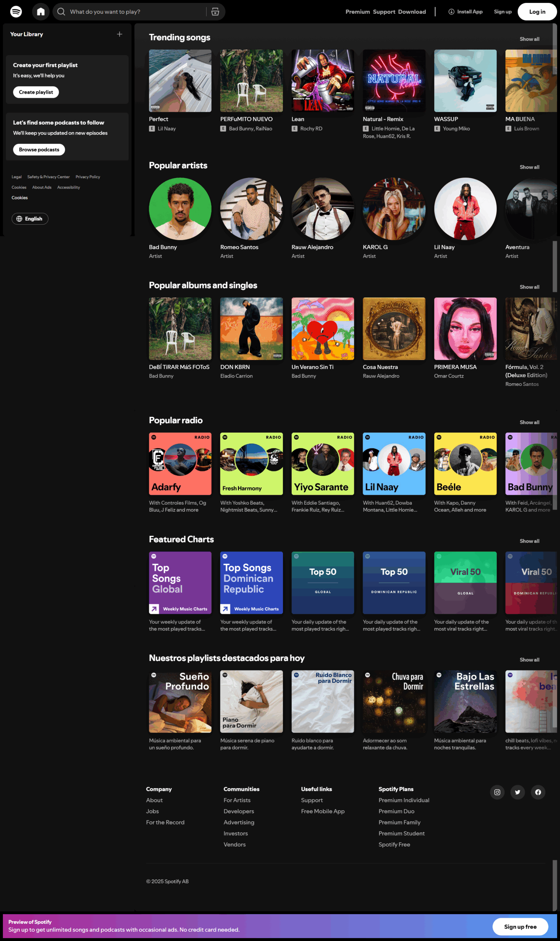Screen dimensions: 560x941
Task: Open the Jobs link under Company
Action: [152, 811]
